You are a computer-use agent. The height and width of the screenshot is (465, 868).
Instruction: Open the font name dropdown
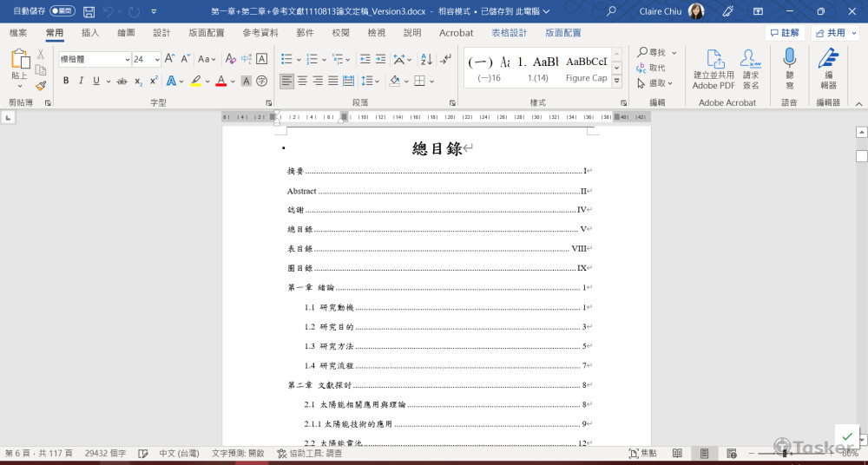coord(128,59)
